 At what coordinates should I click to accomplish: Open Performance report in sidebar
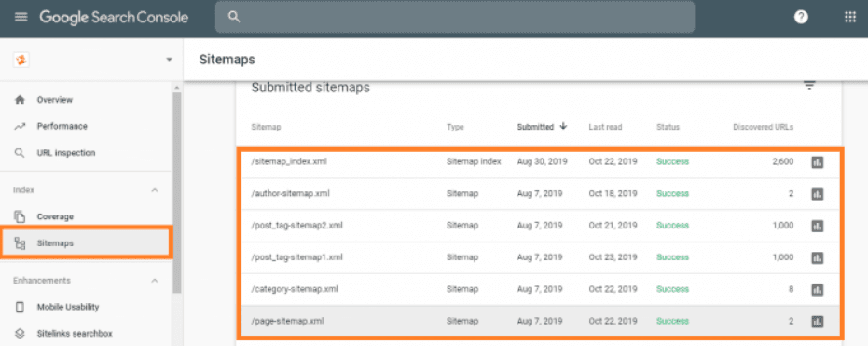87,126
